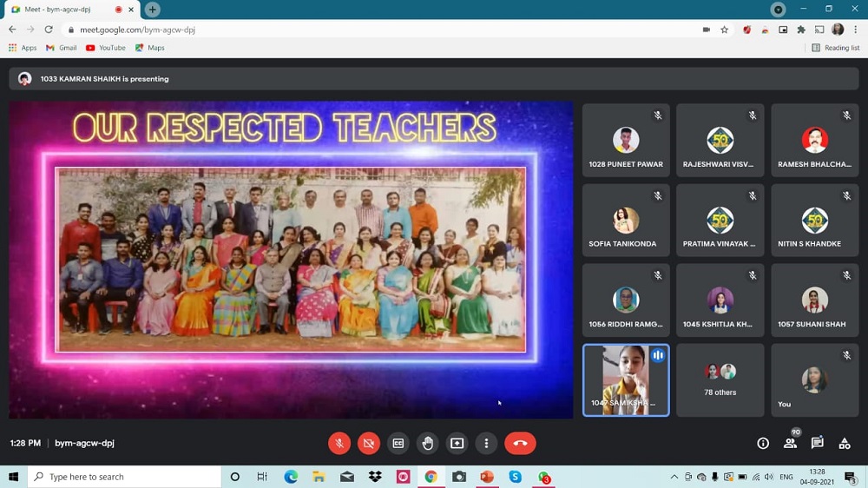868x488 pixels.
Task: Leave the call with red hang-up button
Action: pyautogui.click(x=520, y=443)
